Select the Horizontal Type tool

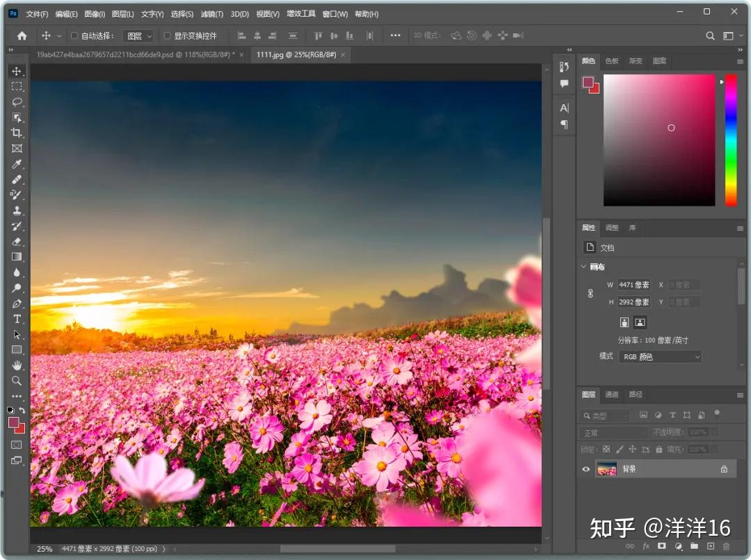click(x=17, y=320)
